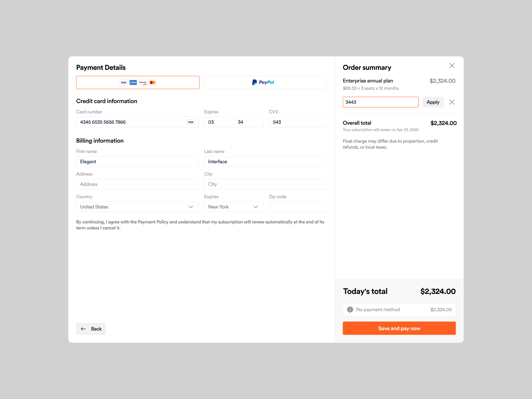532x399 pixels.
Task: Click the Visa badge in card number field
Action: point(190,122)
